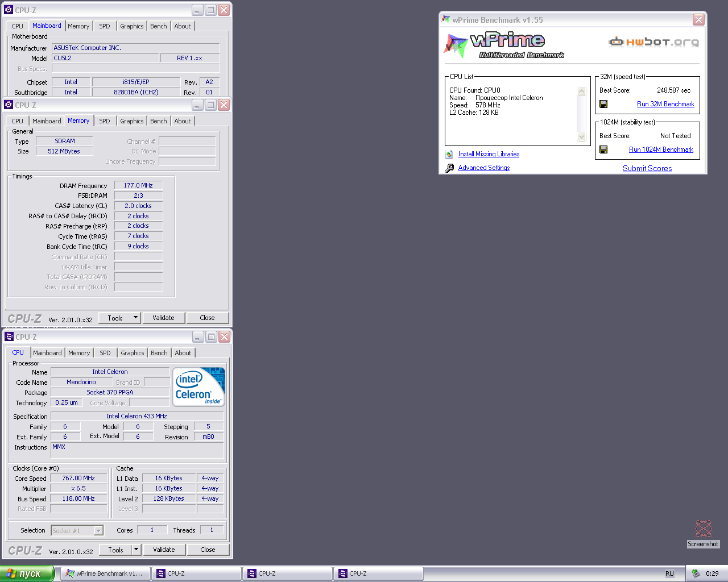This screenshot has width=728, height=582.
Task: Open Bench tab in the Memory window
Action: (x=159, y=121)
